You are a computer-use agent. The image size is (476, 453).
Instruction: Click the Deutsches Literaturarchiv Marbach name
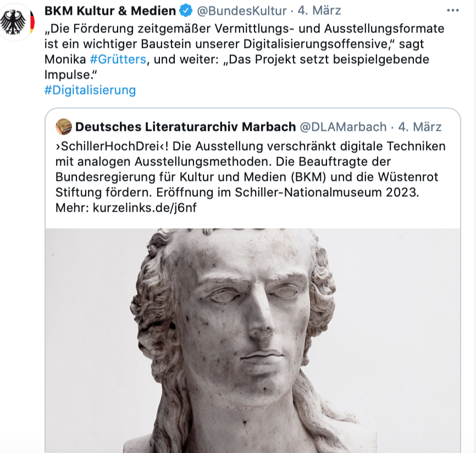click(185, 126)
